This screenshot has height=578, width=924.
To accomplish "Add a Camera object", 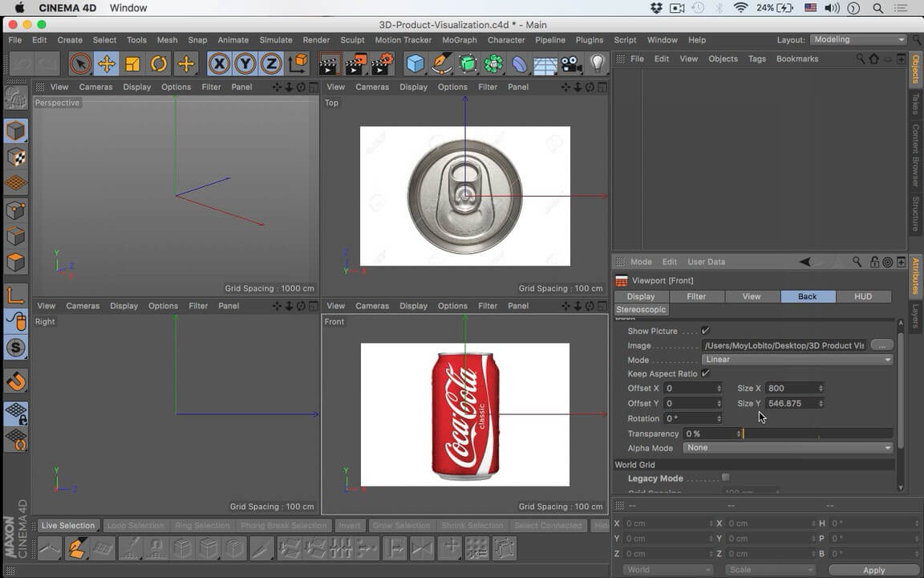I will [x=571, y=64].
